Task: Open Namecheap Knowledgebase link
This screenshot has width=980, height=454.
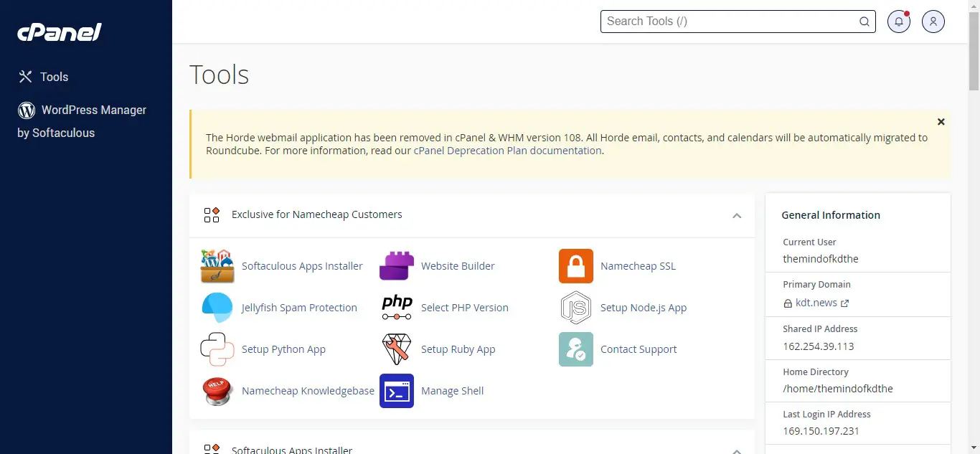Action: 308,391
